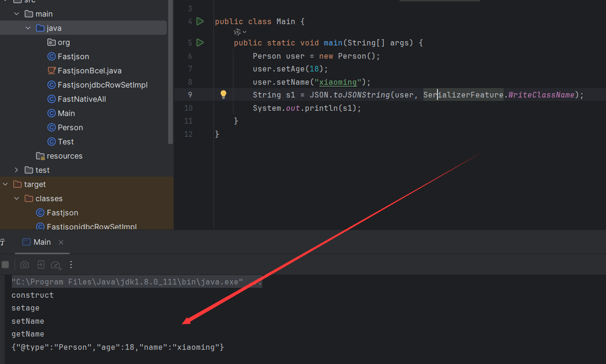The width and height of the screenshot is (606, 364).
Task: Collapse the target folder
Action: coord(5,184)
